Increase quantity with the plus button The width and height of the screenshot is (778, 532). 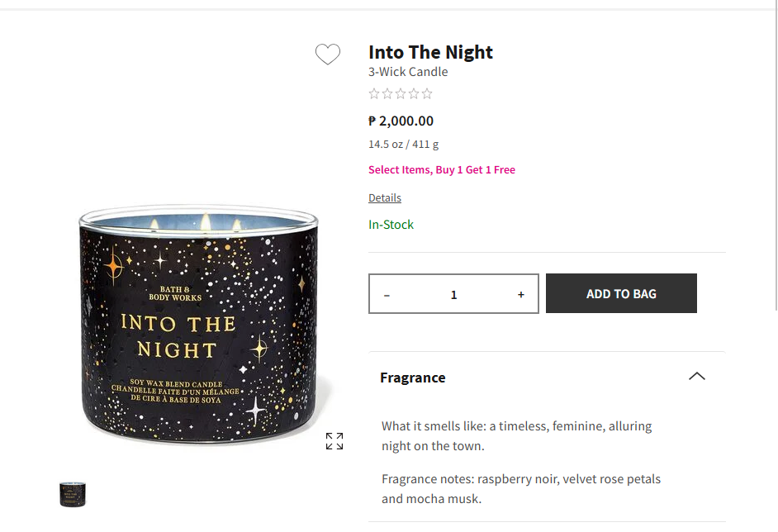(x=521, y=295)
